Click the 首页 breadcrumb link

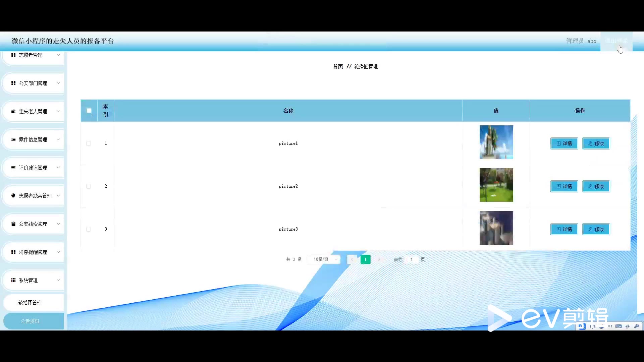coord(338,66)
